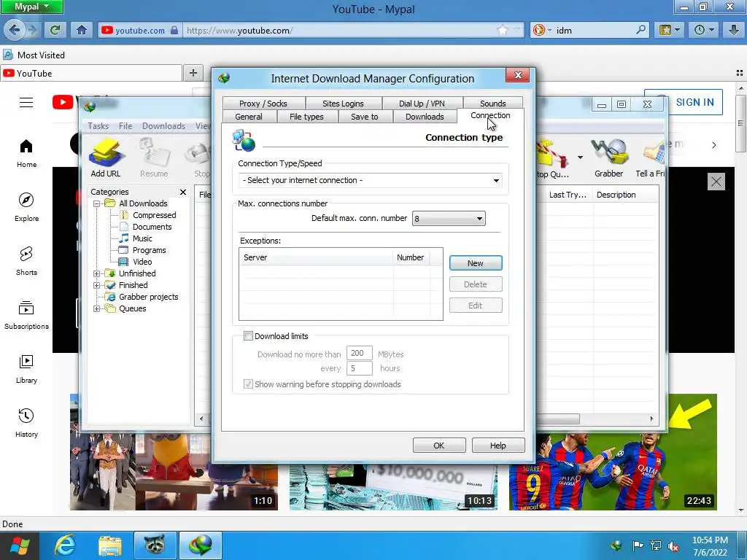Click Most Visited bookmarks toolbar item
The image size is (747, 560).
(34, 55)
